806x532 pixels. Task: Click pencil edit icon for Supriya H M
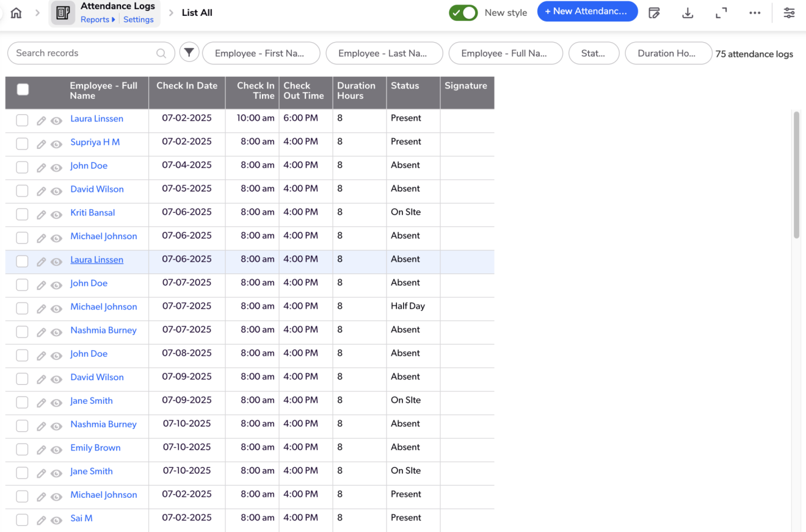41,144
